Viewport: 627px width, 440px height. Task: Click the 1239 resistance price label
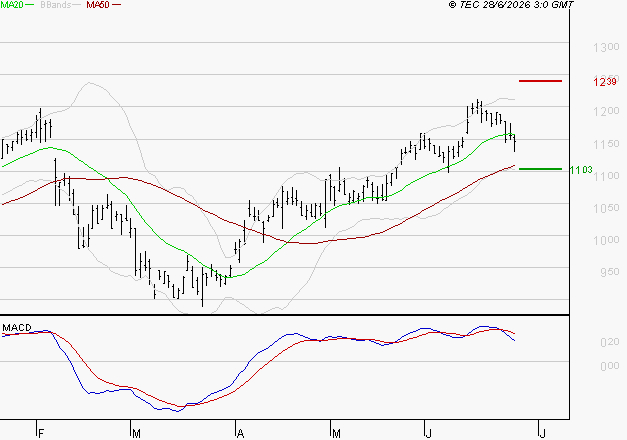605,82
